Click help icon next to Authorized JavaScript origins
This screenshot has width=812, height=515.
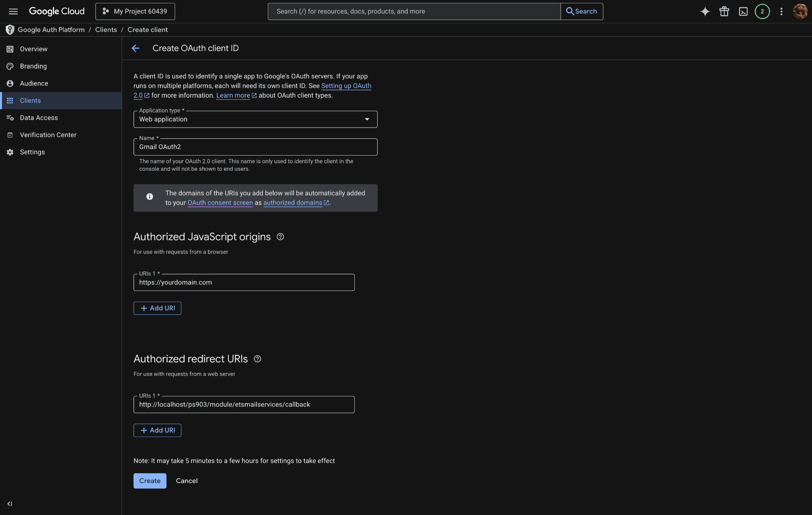(280, 237)
